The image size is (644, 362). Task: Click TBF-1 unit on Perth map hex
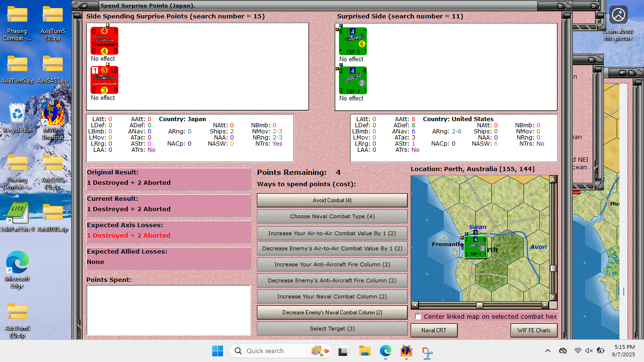pos(475,247)
